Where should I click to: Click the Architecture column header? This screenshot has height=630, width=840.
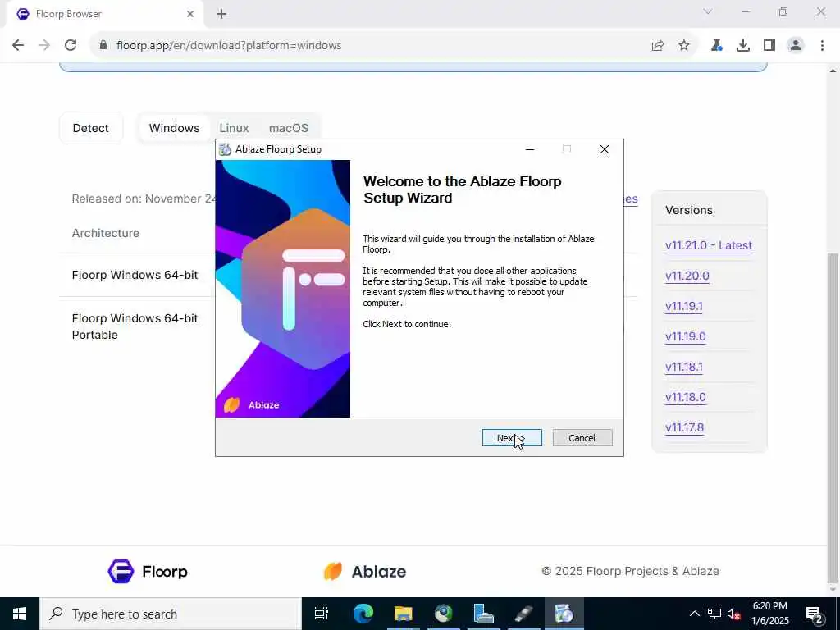click(106, 233)
